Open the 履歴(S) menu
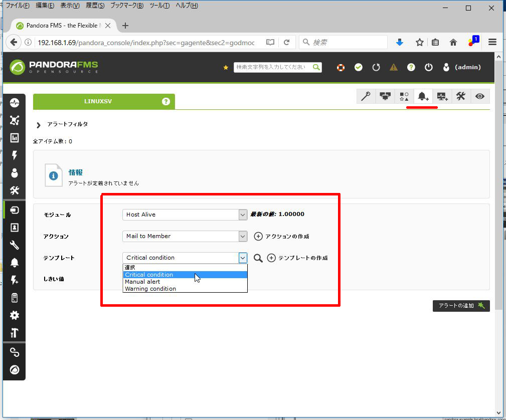The height and width of the screenshot is (420, 506). pyautogui.click(x=95, y=6)
